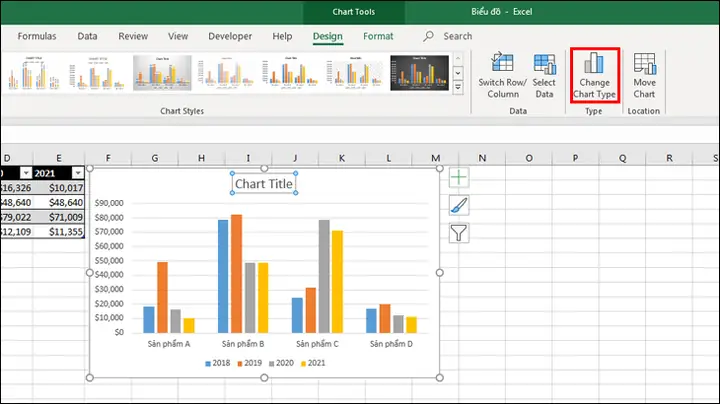
Task: Click the Search box in ribbon
Action: (x=457, y=36)
